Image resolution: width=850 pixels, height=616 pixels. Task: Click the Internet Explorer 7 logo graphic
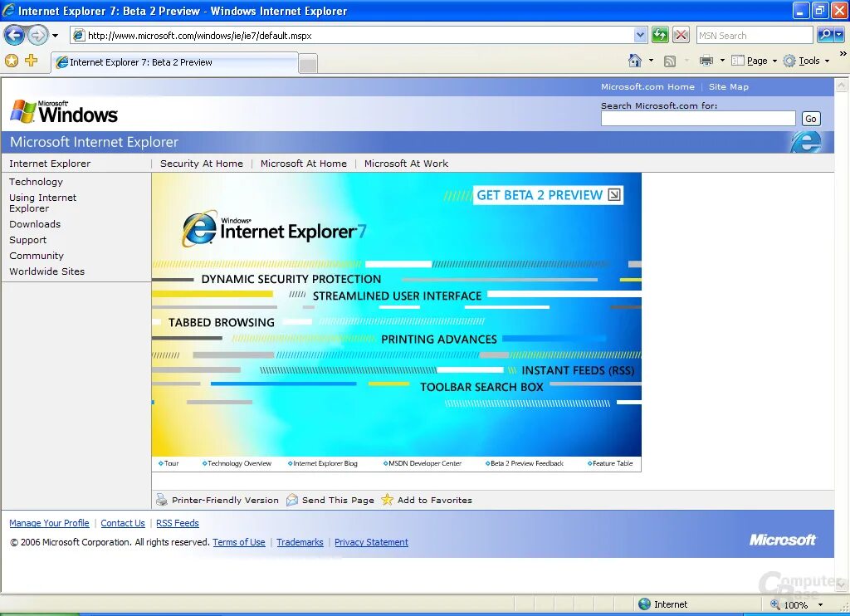274,228
